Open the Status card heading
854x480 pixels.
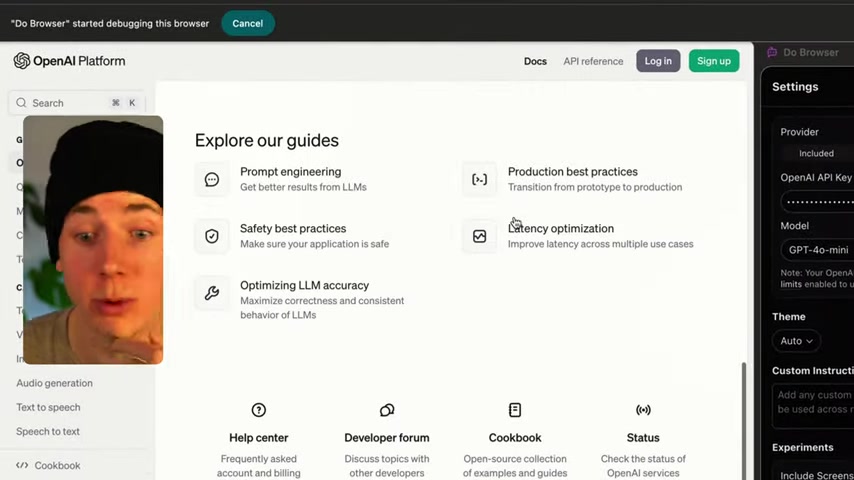click(x=643, y=438)
